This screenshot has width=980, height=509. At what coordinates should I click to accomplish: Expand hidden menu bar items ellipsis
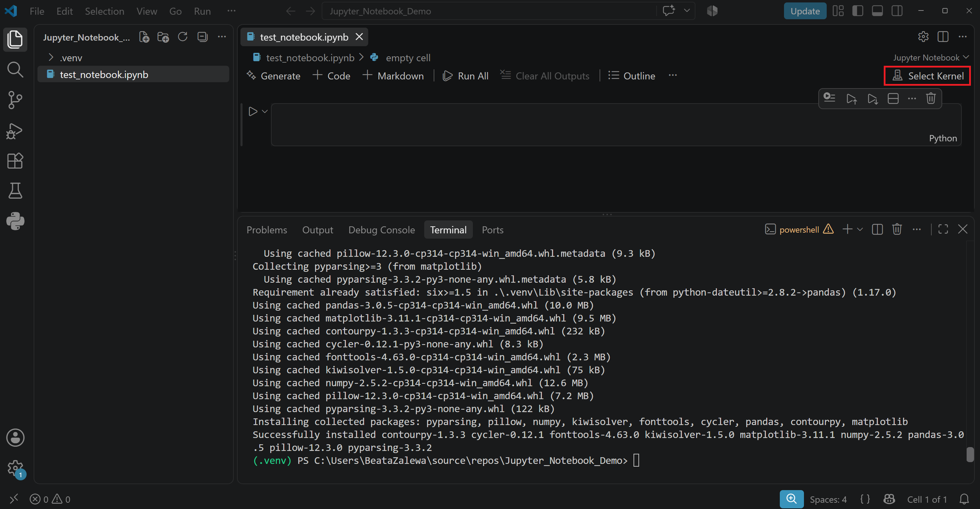[x=231, y=11]
